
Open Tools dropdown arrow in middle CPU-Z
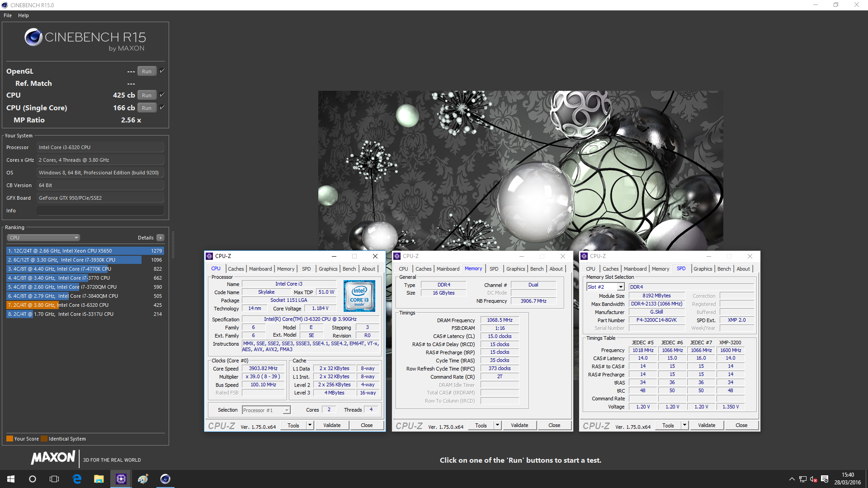tap(497, 425)
